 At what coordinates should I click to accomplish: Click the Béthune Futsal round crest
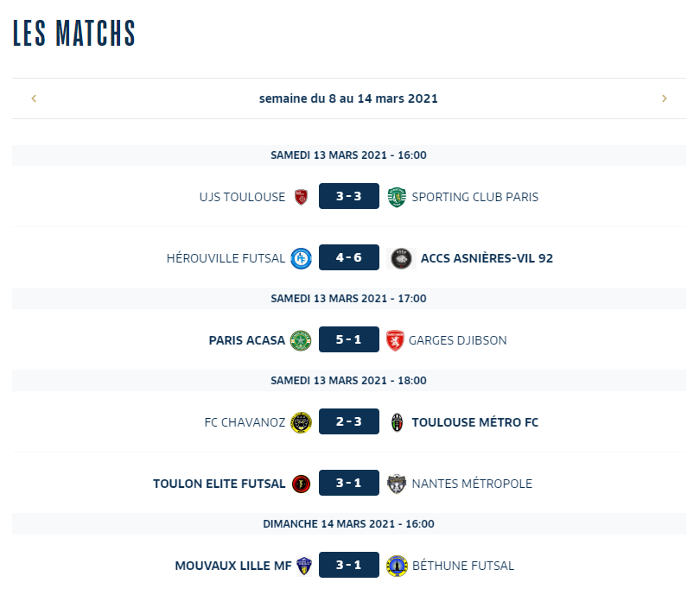click(x=397, y=566)
